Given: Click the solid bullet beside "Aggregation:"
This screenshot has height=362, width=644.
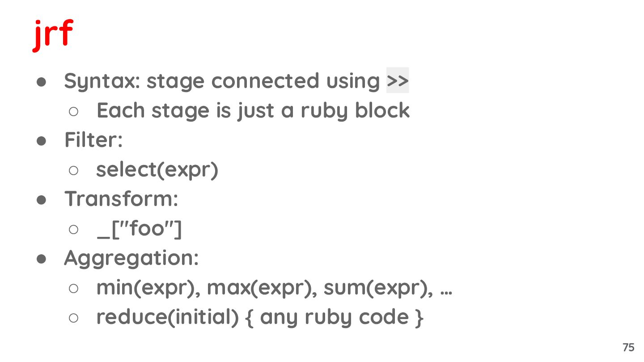Looking at the screenshot, I should pyautogui.click(x=42, y=259).
